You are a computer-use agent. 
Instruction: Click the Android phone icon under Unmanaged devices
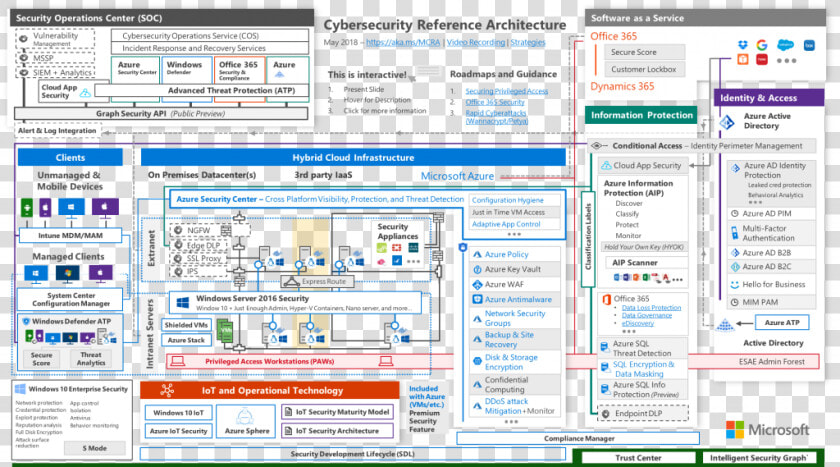pos(27,207)
